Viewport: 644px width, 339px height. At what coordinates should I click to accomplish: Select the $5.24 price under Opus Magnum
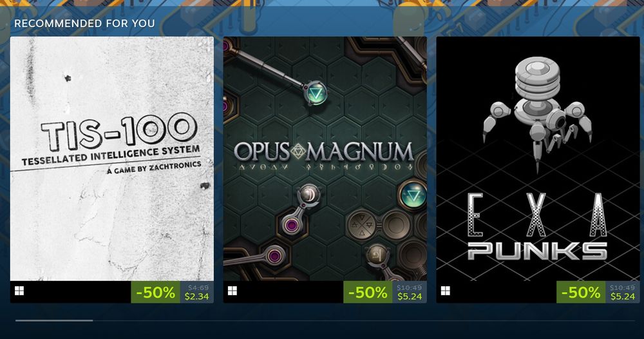[410, 296]
